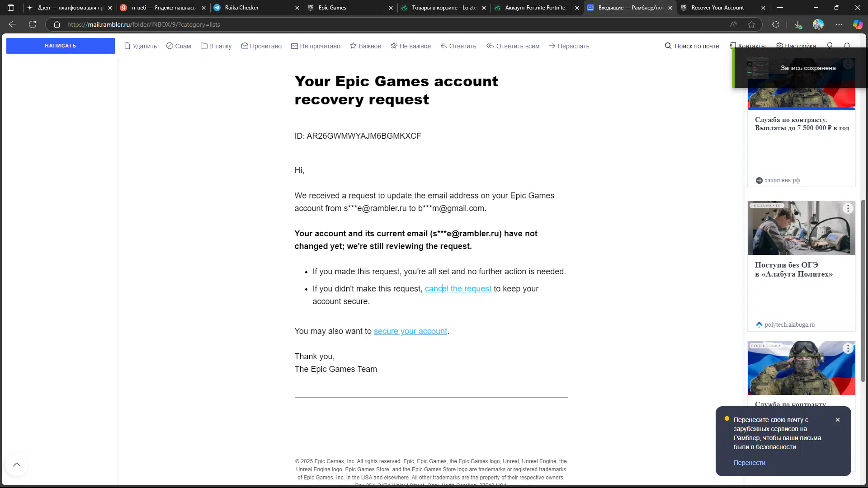Open a new browser tab
Image resolution: width=868 pixels, height=488 pixels.
coord(780,8)
